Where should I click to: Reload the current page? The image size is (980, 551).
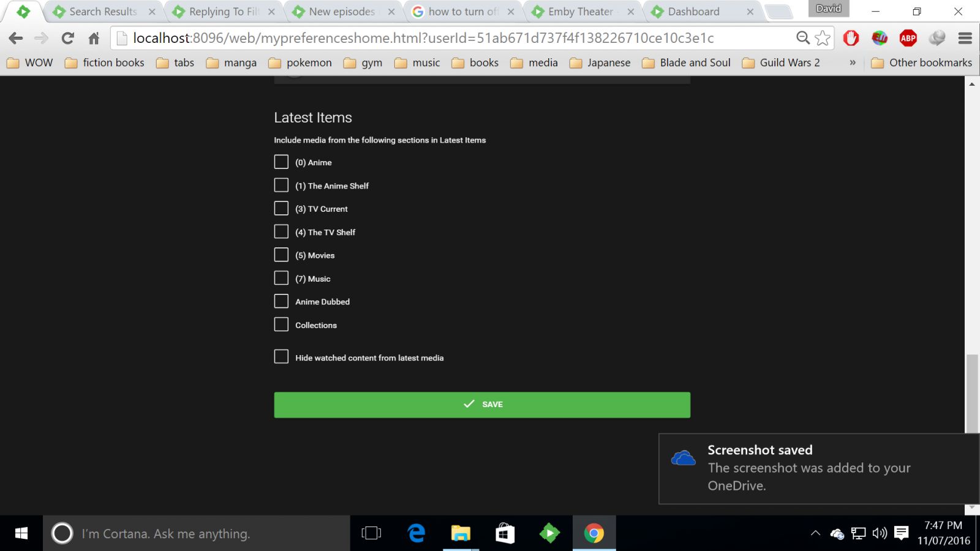pos(67,38)
